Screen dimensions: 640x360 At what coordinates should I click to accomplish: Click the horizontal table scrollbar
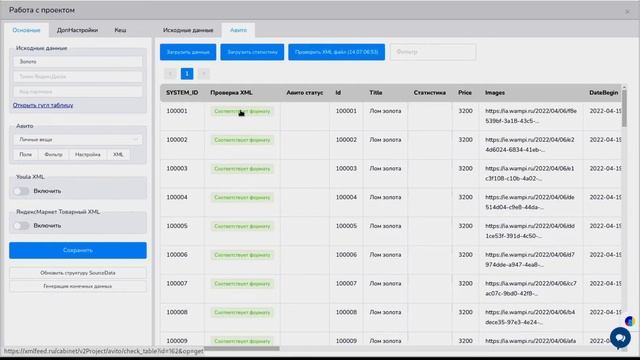[x=242, y=349]
